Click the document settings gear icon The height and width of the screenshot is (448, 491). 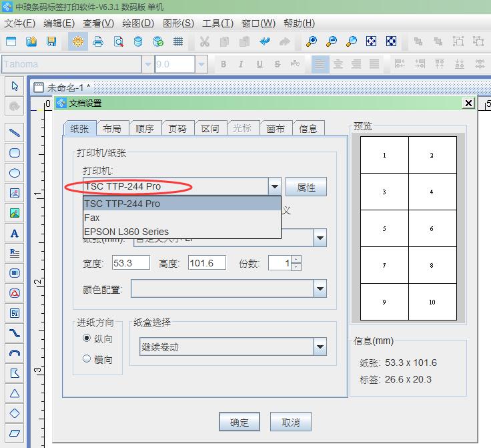(78, 41)
